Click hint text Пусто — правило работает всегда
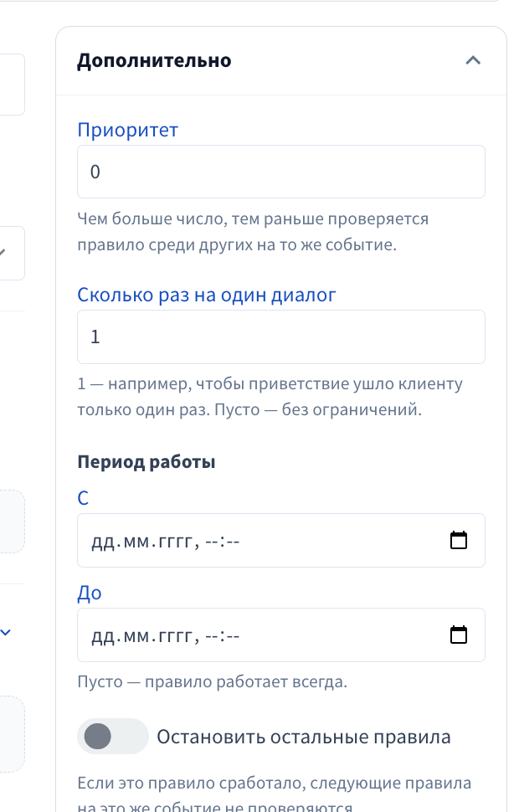519x812 pixels. (213, 681)
